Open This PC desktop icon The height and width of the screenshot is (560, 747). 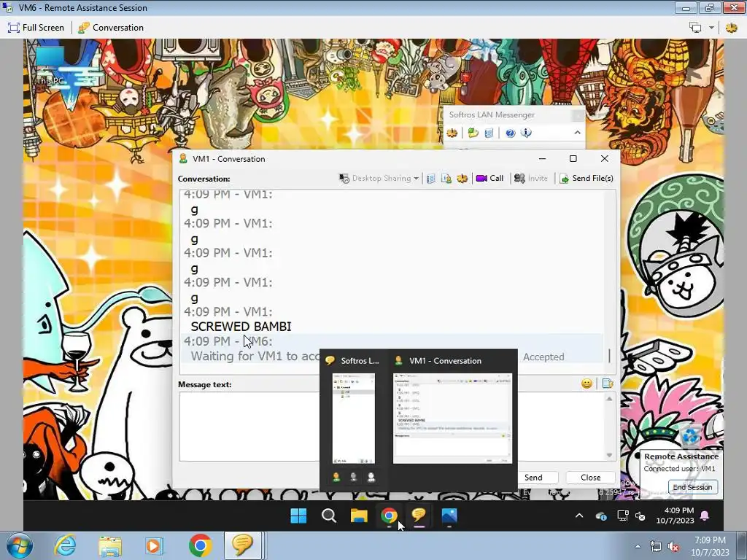(50, 66)
